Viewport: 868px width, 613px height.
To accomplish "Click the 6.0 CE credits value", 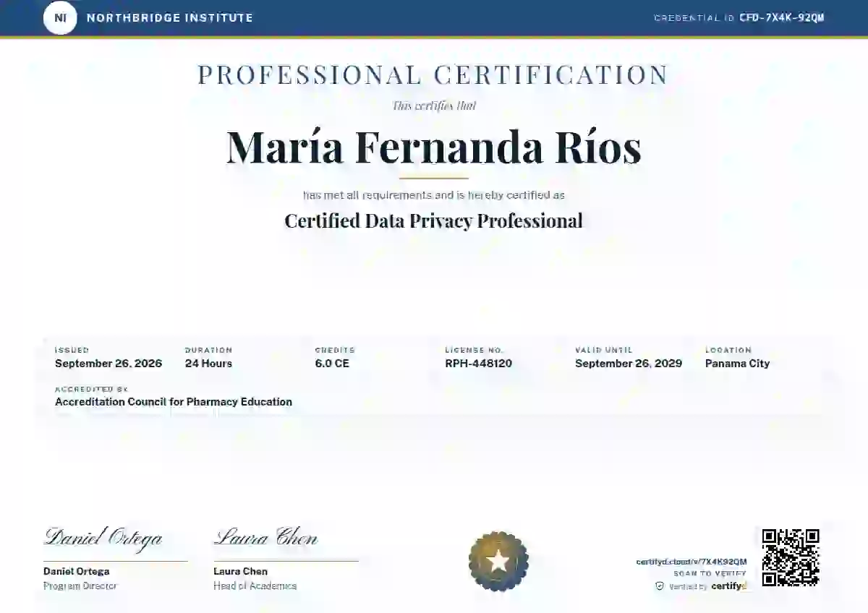I will click(332, 364).
